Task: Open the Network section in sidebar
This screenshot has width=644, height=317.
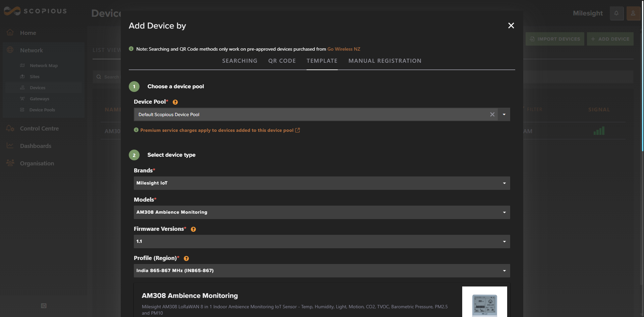Action: tap(32, 50)
